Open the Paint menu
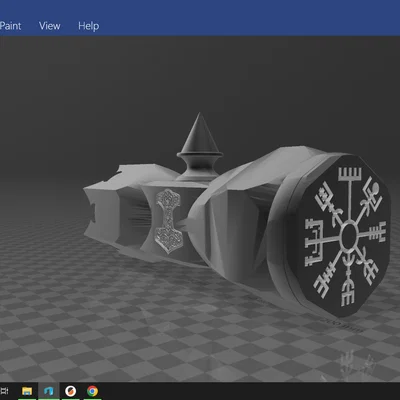This screenshot has height=400, width=400. [11, 26]
